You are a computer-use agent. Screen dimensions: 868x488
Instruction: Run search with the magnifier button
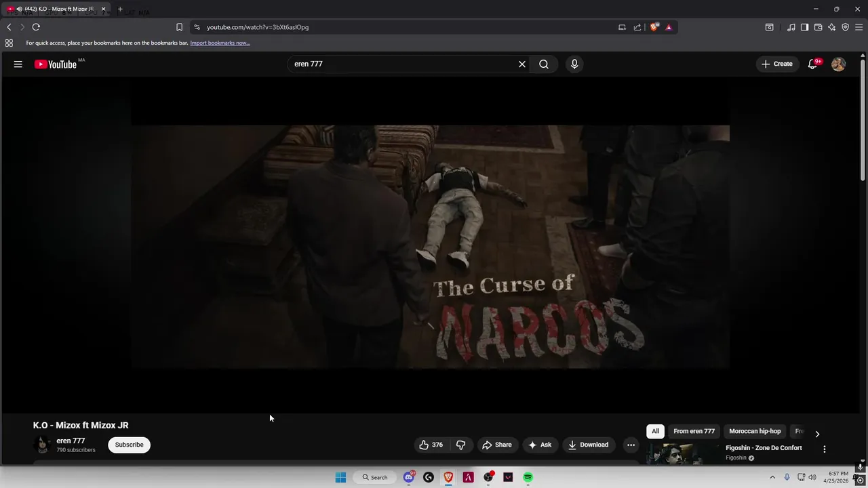(x=544, y=64)
